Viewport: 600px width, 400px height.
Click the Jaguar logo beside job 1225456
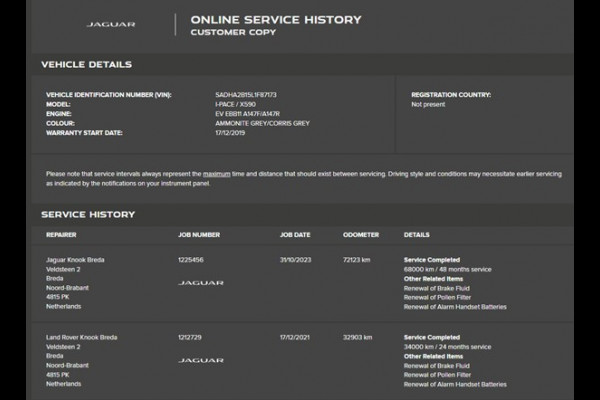click(x=201, y=283)
